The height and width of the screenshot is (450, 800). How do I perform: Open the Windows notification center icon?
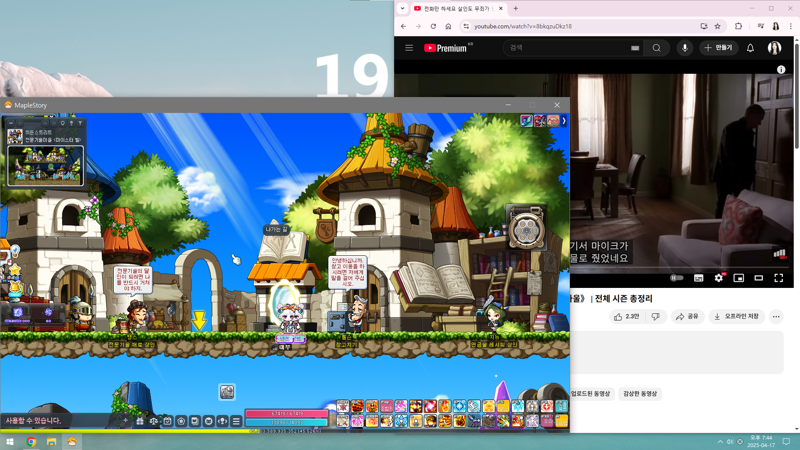[786, 442]
